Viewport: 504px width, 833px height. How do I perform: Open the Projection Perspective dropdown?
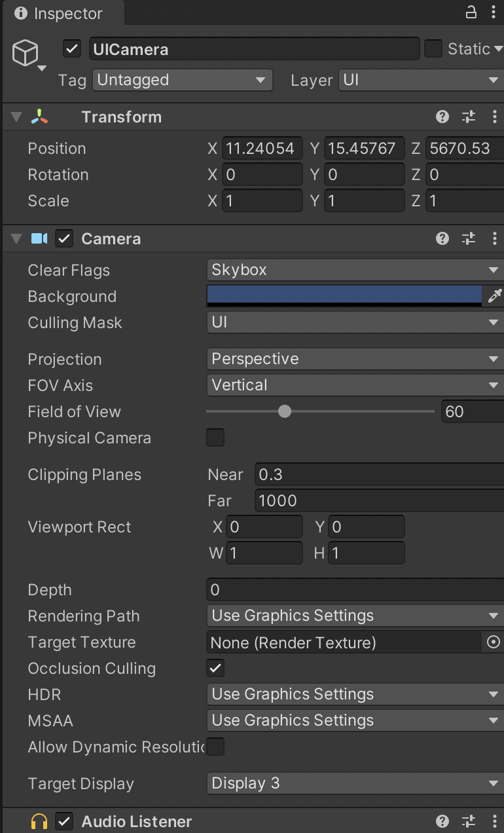tap(355, 359)
